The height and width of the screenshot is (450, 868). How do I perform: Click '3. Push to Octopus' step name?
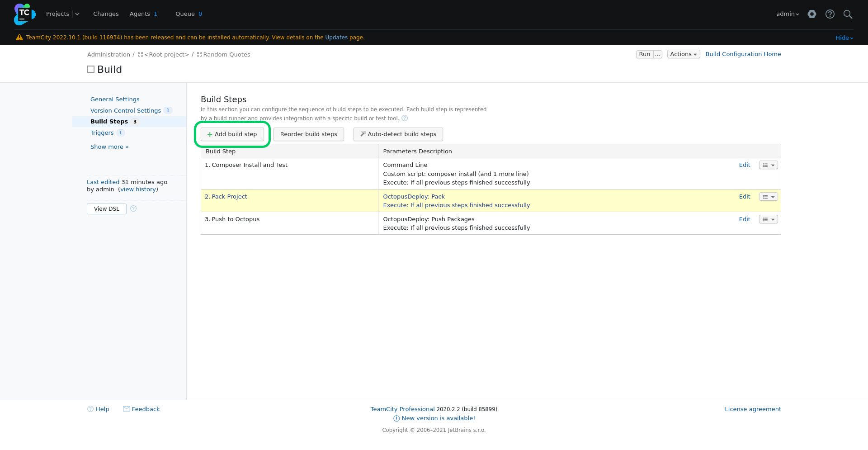[232, 219]
